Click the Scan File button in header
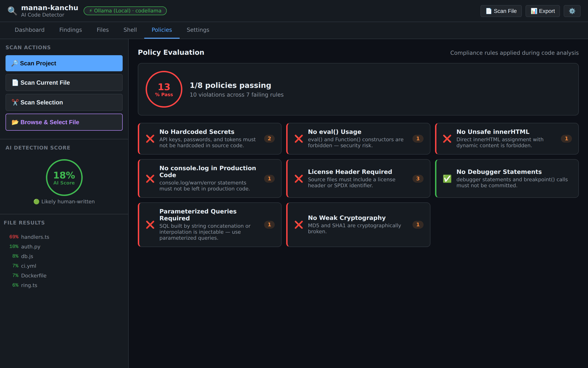This screenshot has height=368, width=588. pyautogui.click(x=501, y=11)
